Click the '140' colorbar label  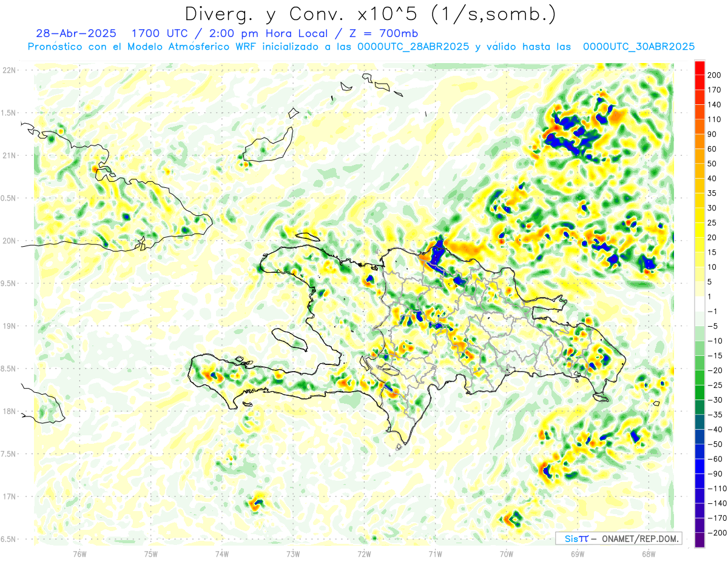click(714, 105)
